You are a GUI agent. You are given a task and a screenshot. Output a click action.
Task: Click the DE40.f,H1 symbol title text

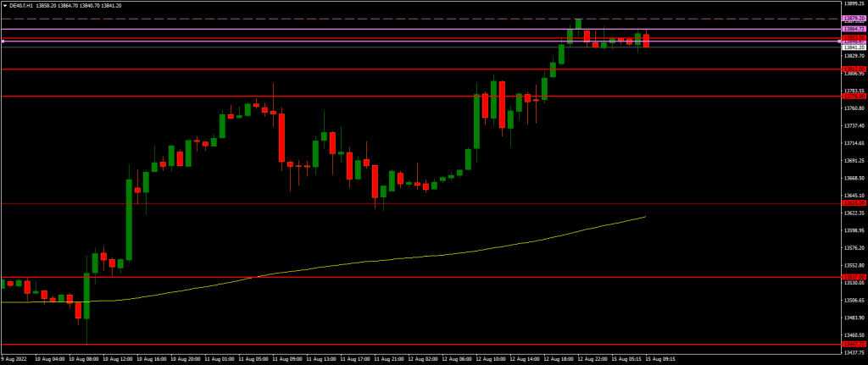click(x=22, y=5)
